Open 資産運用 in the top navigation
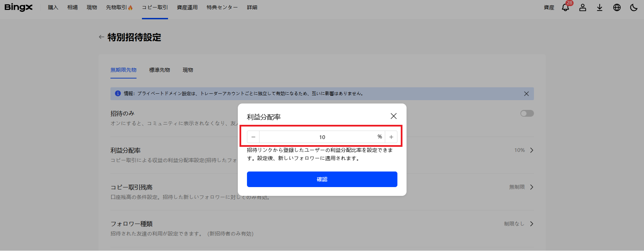 tap(187, 7)
